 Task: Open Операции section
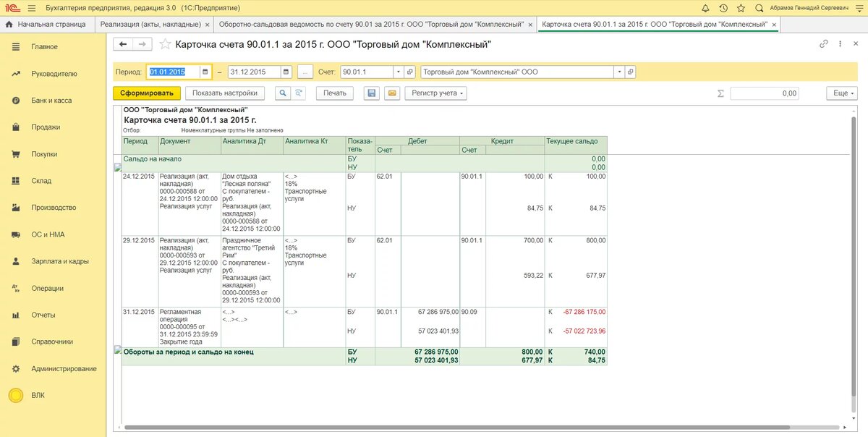[x=48, y=288]
